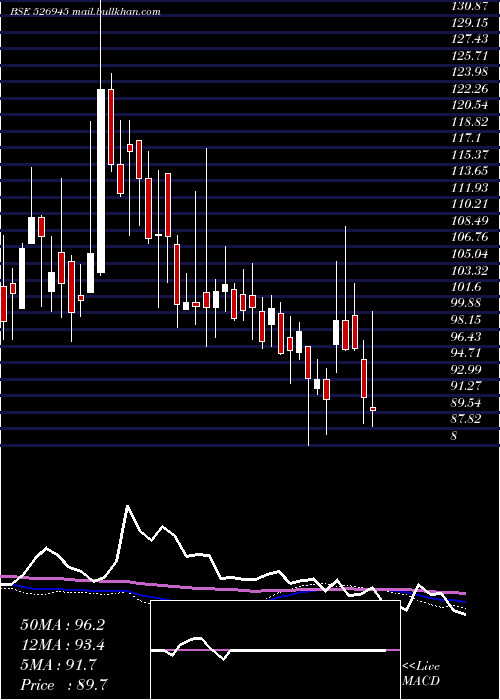Click the 94.71 price axis label
The height and width of the screenshot is (700, 500).
[464, 353]
